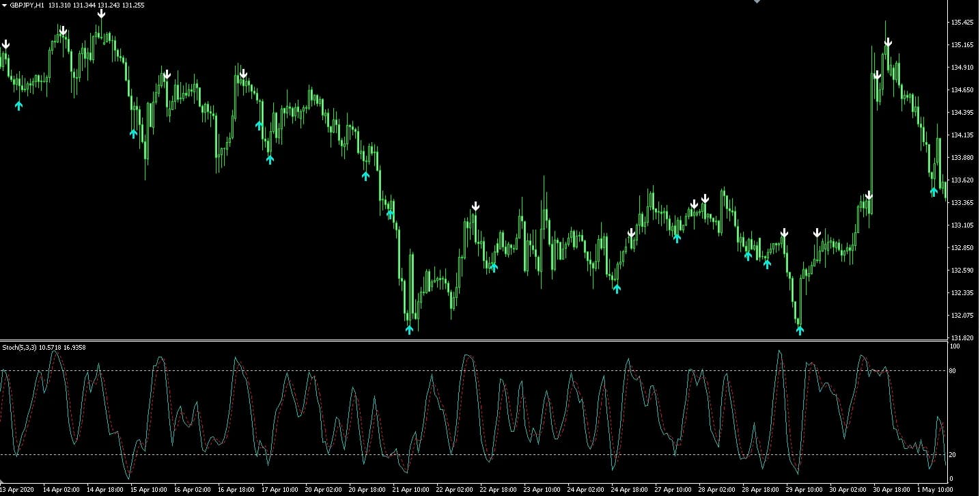
Task: Select the cyan buy arrow below the April 24 dip
Action: pos(617,289)
